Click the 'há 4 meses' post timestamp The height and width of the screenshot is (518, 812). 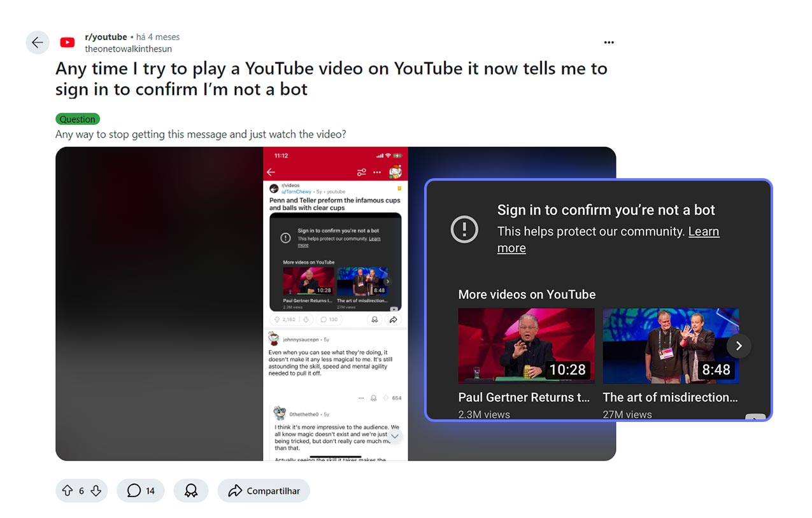click(158, 37)
